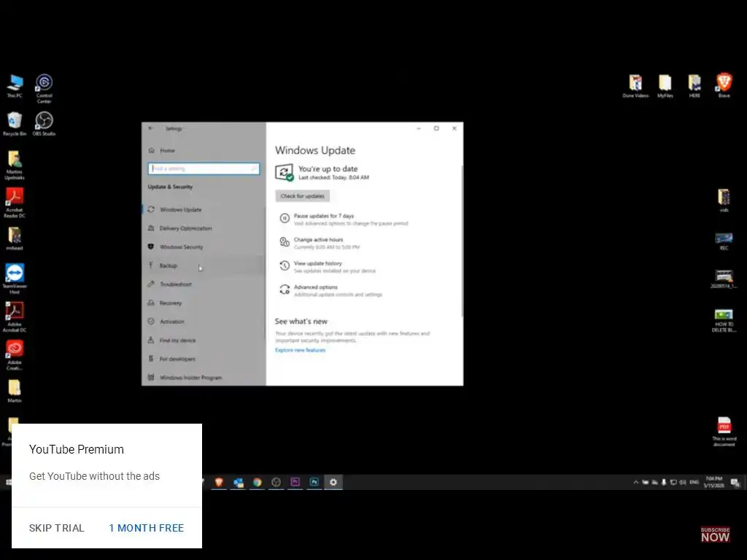Select TeamViewer Host desktop icon
Viewport: 747px width, 560px height.
[15, 279]
